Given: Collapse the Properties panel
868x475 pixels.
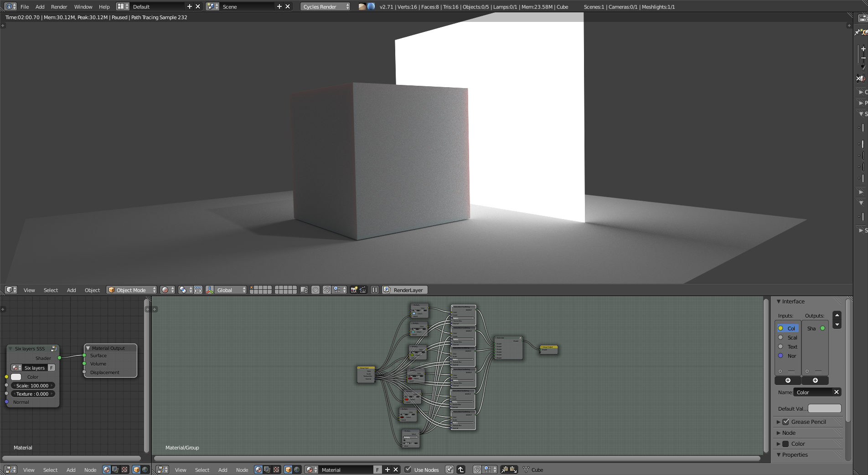Looking at the screenshot, I should point(779,454).
